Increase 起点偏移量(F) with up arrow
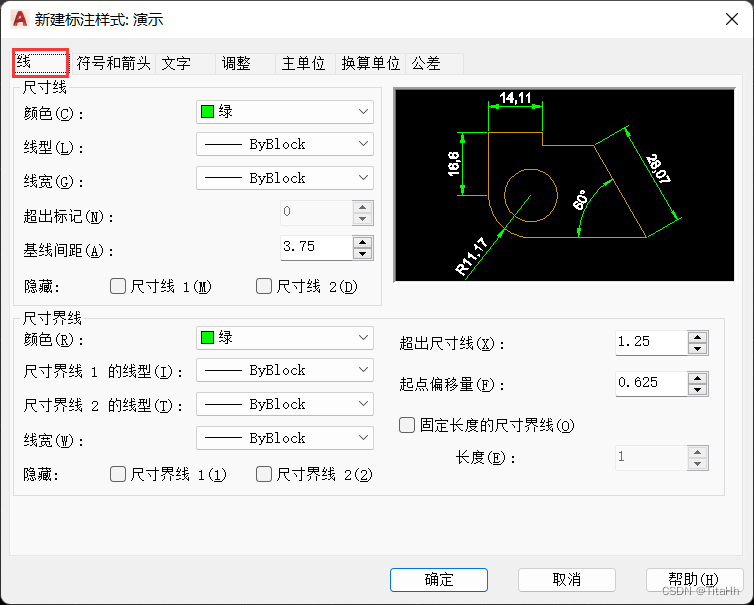754x605 pixels. [698, 378]
